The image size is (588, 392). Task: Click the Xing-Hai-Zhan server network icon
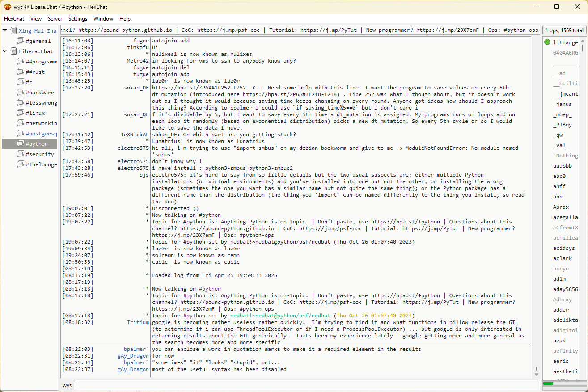[13, 31]
